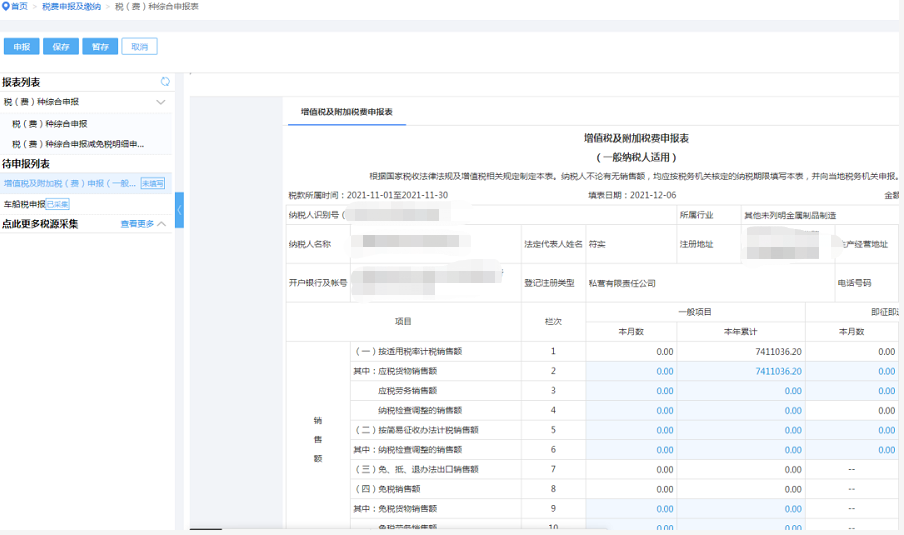The width and height of the screenshot is (904, 535).
Task: Click the 报表列表 panel heading
Action: pos(21,82)
